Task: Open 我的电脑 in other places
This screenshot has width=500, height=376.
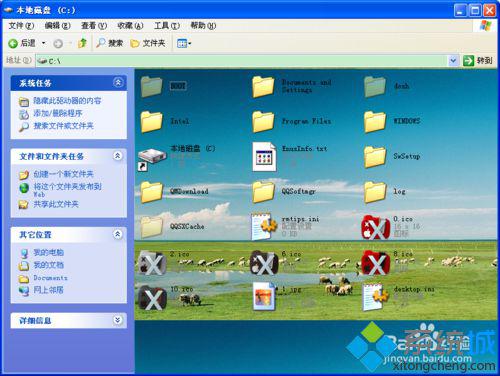Action: [x=48, y=252]
